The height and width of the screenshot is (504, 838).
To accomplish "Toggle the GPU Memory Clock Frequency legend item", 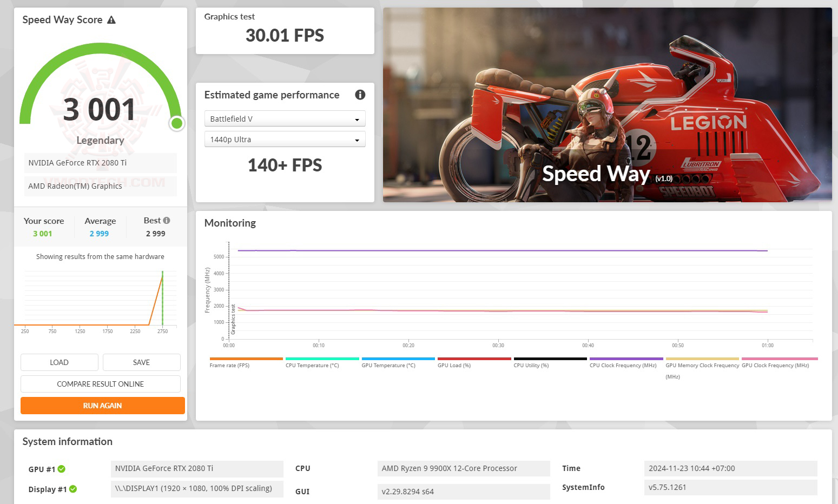I will pos(702,368).
